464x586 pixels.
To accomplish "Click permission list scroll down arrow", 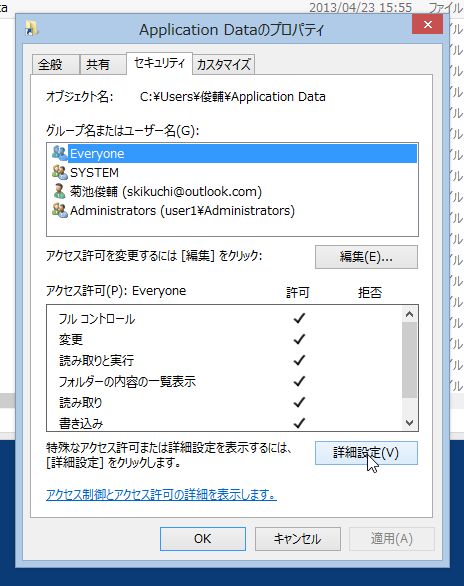I will [409, 422].
